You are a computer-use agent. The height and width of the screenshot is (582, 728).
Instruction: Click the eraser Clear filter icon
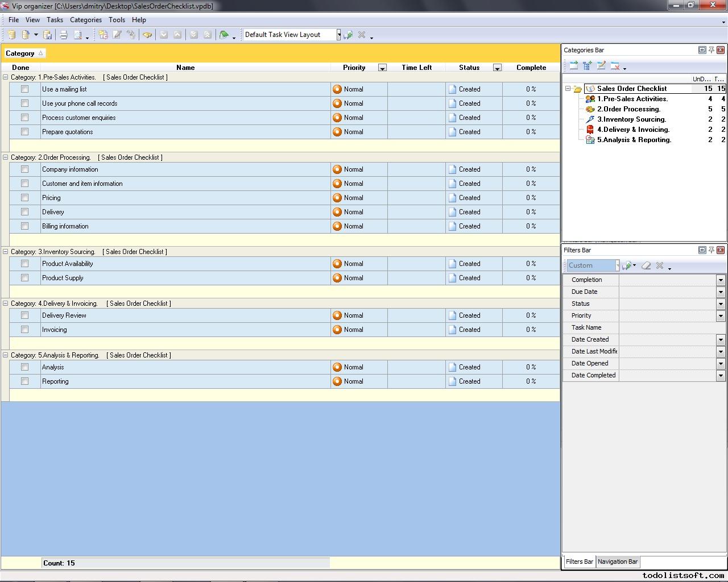pyautogui.click(x=646, y=265)
